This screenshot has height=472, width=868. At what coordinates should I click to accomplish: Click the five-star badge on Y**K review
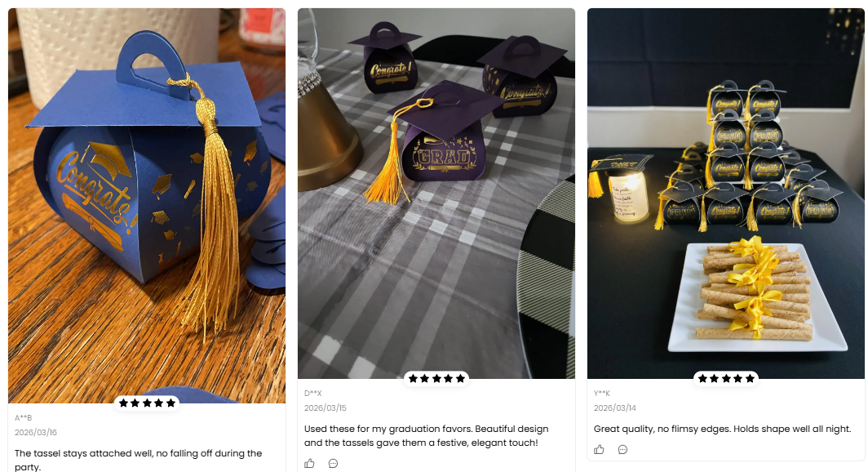click(x=726, y=378)
